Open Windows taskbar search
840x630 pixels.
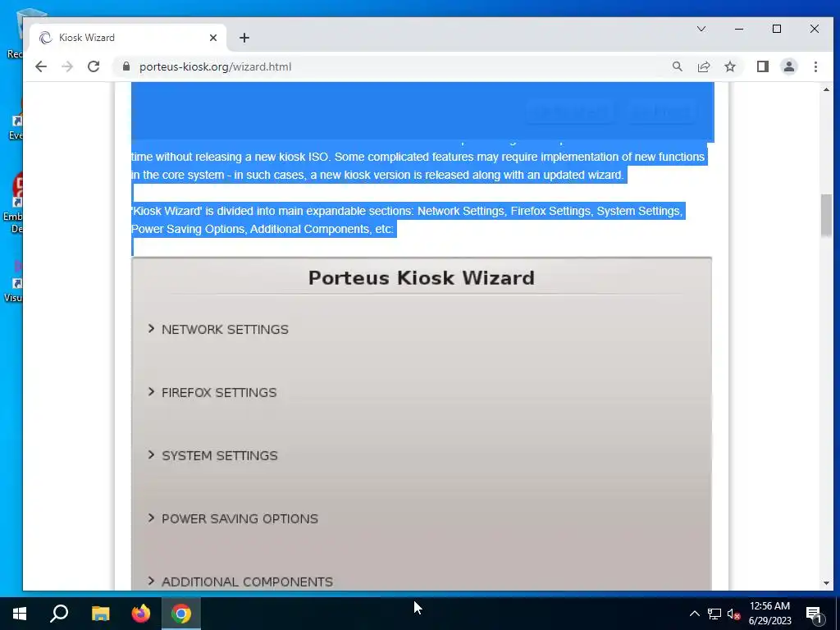pyautogui.click(x=59, y=614)
